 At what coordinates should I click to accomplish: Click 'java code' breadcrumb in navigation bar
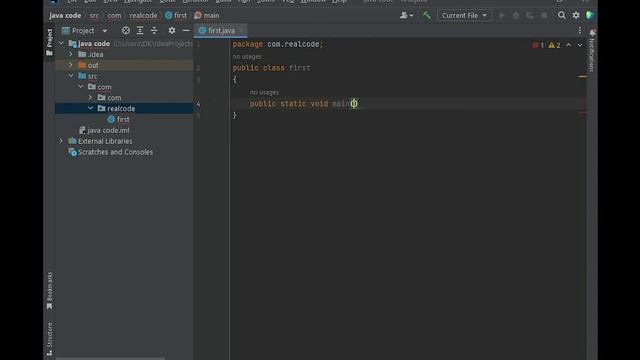coord(65,16)
